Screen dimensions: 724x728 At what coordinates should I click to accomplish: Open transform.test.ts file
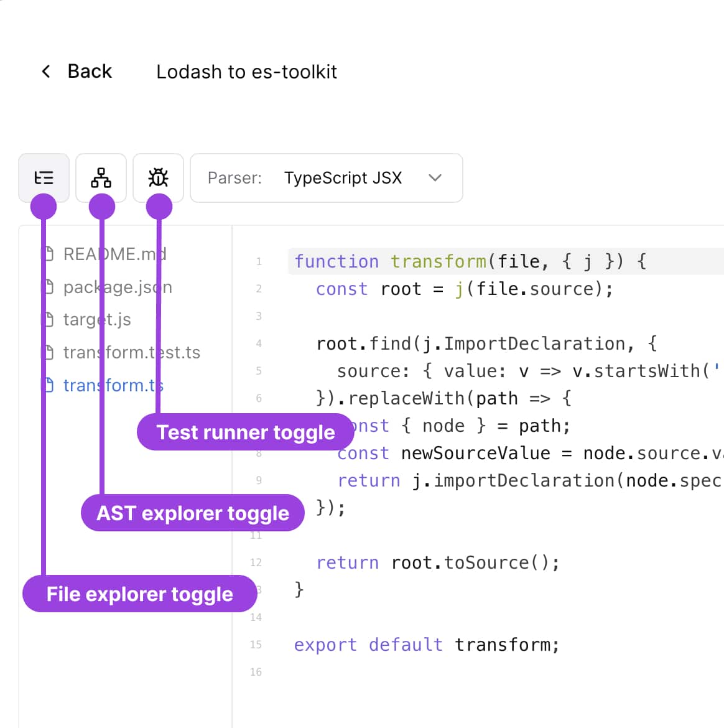pyautogui.click(x=131, y=353)
